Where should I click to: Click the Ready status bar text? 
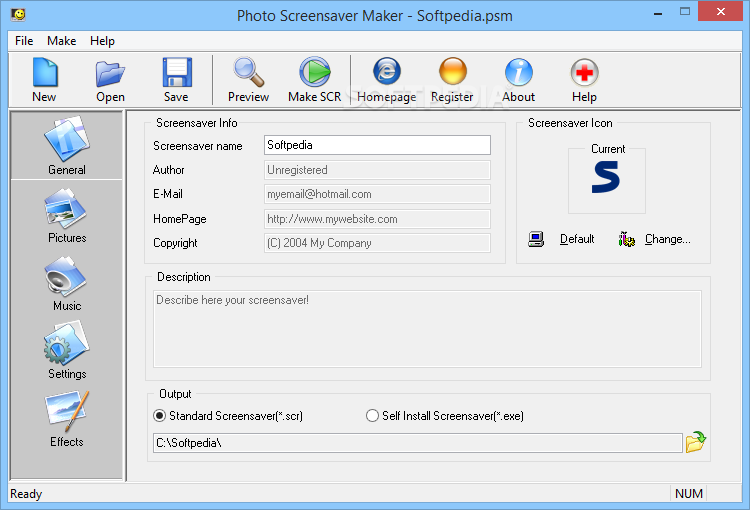pyautogui.click(x=26, y=494)
